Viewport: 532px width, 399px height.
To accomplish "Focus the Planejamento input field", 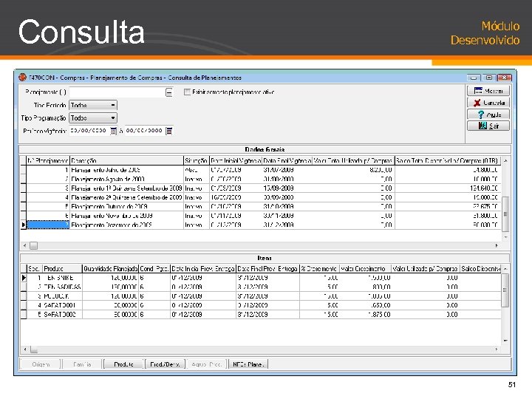I will coord(117,92).
